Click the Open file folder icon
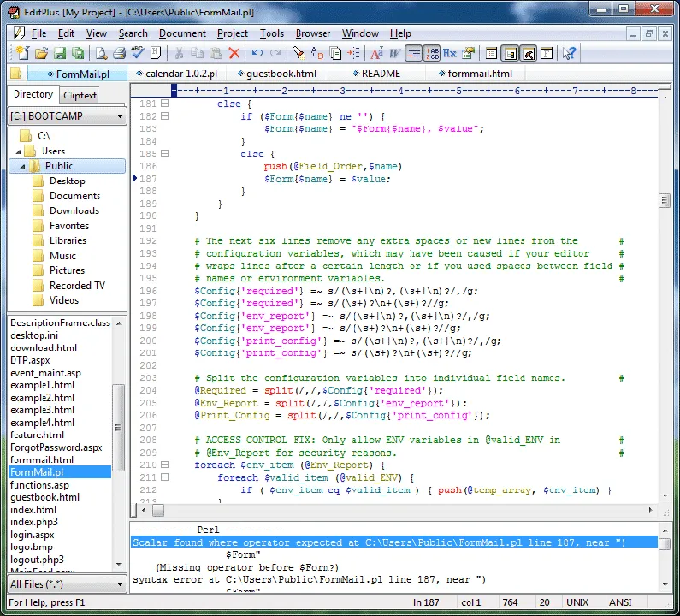680x616 pixels. 41,53
